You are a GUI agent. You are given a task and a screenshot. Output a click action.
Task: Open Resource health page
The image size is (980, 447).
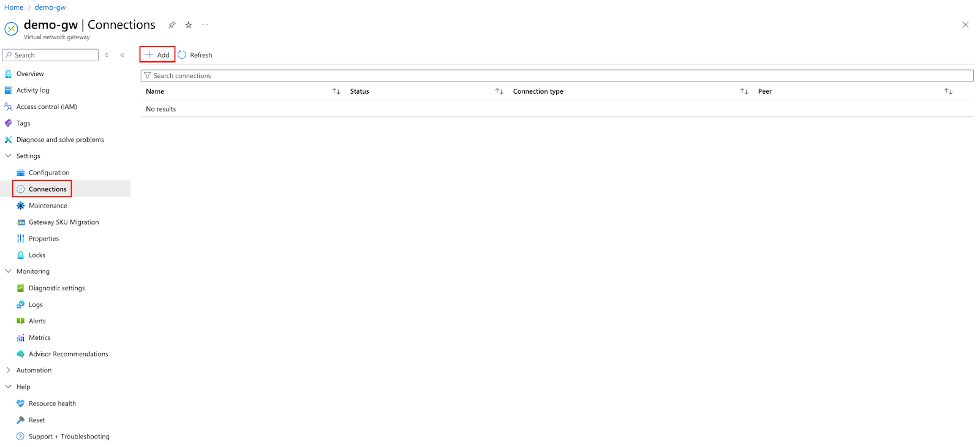pyautogui.click(x=53, y=404)
